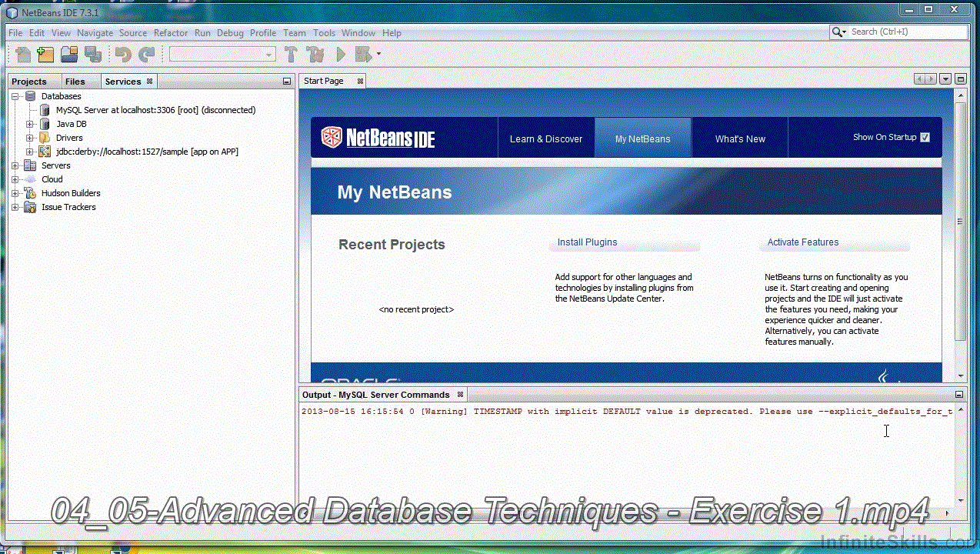
Task: Open the Navigate menu
Action: tap(95, 33)
